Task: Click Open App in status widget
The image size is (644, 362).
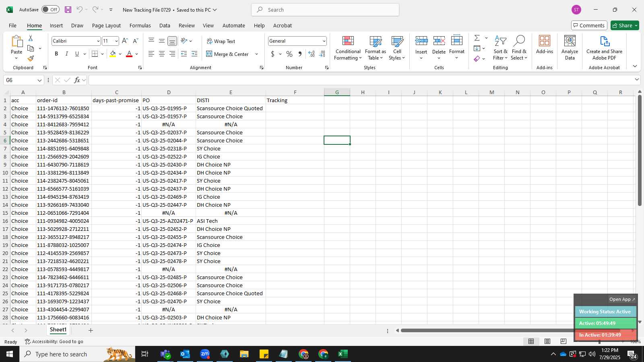Action: coord(622,299)
